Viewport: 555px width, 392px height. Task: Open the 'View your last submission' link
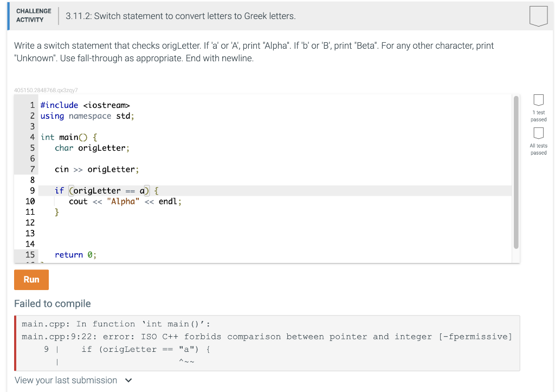(x=66, y=380)
